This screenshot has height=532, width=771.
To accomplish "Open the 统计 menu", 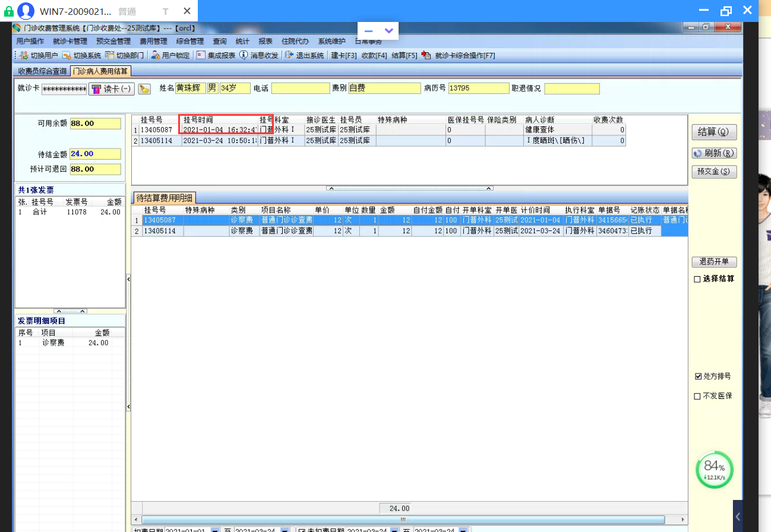I will click(242, 42).
